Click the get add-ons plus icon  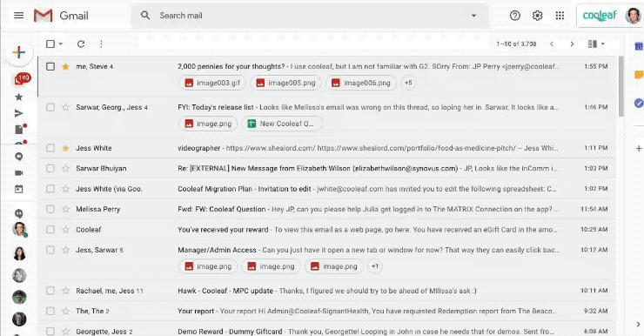(639, 148)
